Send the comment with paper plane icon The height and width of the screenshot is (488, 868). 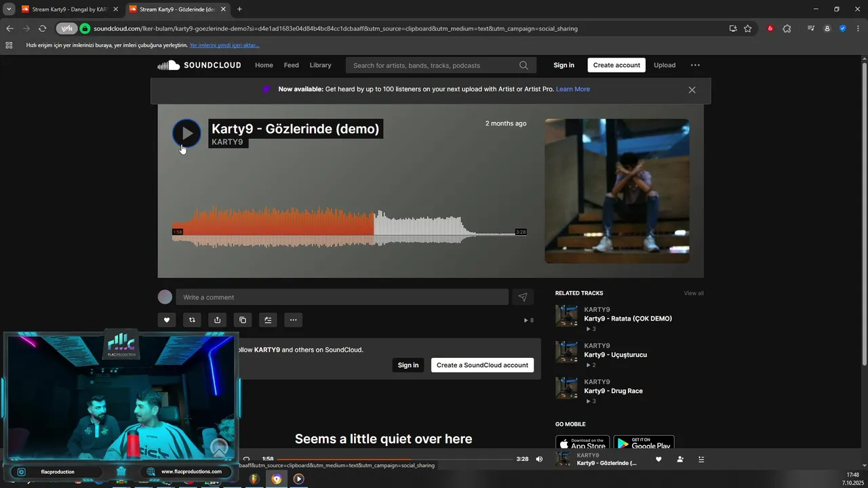click(523, 297)
